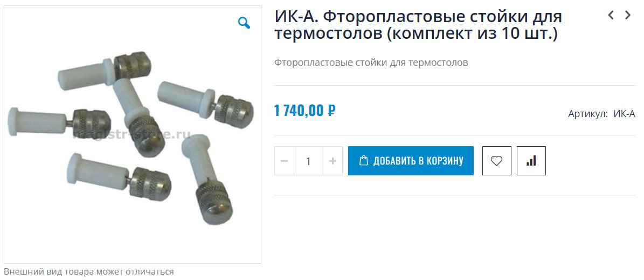Image resolution: width=644 pixels, height=280 pixels.
Task: Add product to wishlist with heart icon
Action: pyautogui.click(x=496, y=161)
